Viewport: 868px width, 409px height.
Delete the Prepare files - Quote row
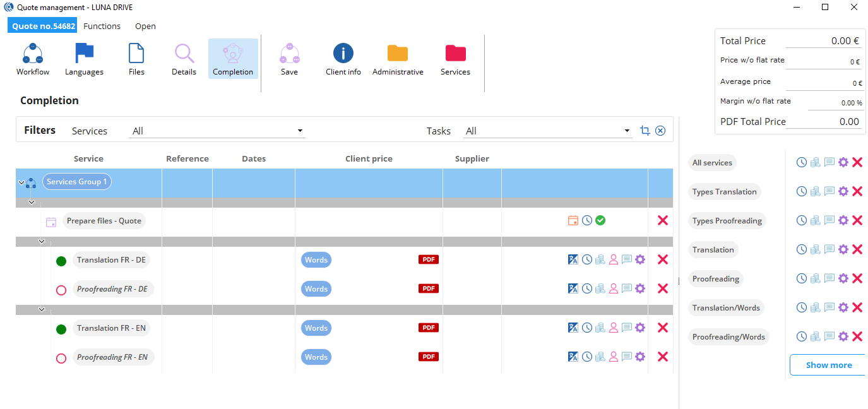(x=662, y=220)
